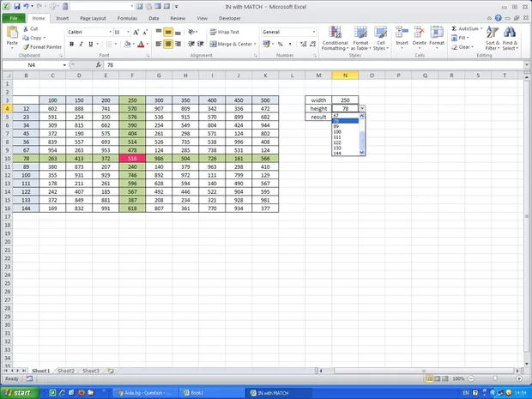The width and height of the screenshot is (532, 399).
Task: Click the Find & Select icon
Action: 510,38
